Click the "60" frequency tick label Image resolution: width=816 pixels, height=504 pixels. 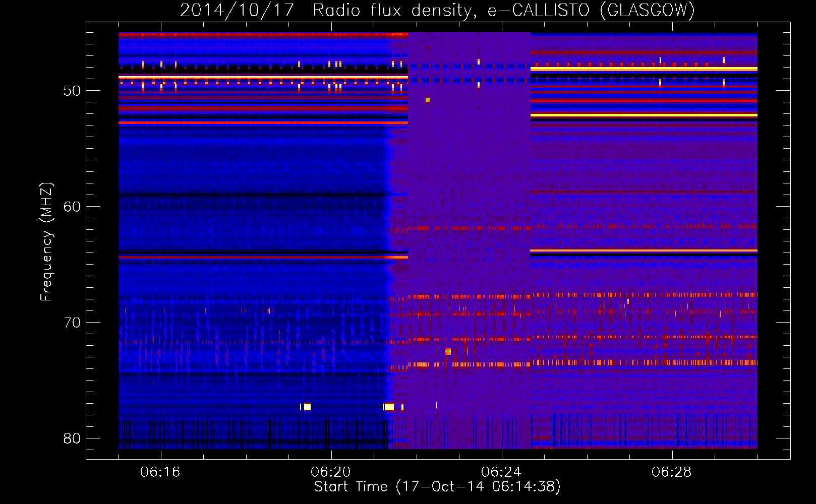72,207
